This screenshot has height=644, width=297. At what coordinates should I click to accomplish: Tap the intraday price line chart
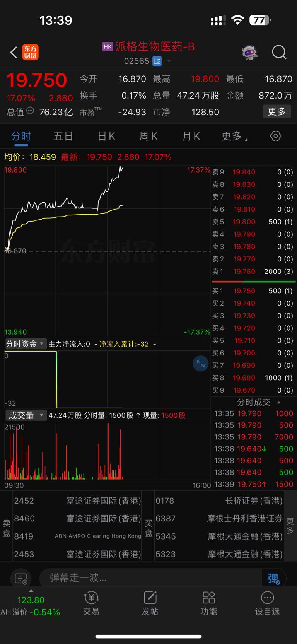(x=108, y=251)
